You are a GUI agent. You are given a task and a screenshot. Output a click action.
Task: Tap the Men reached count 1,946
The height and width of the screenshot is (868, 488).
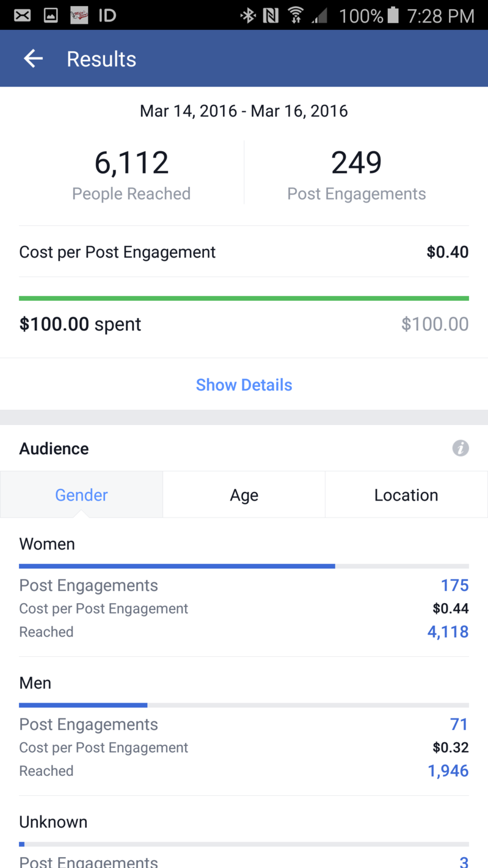click(x=448, y=771)
